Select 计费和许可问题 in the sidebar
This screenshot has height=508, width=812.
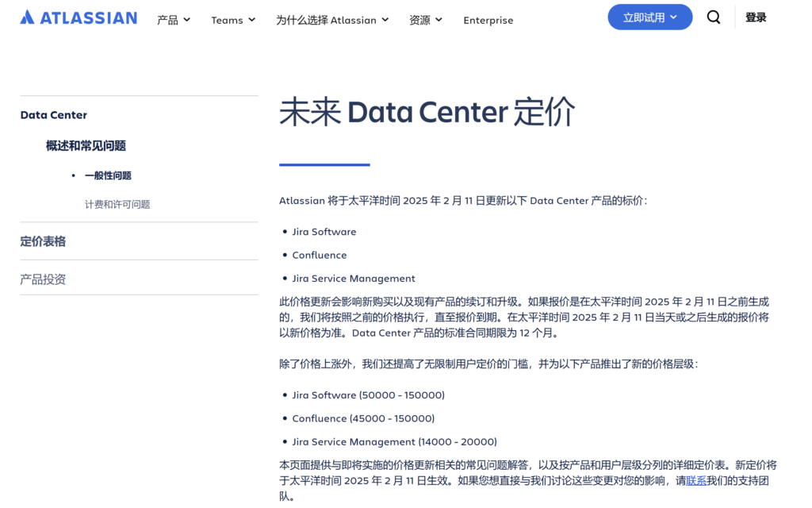pyautogui.click(x=117, y=204)
